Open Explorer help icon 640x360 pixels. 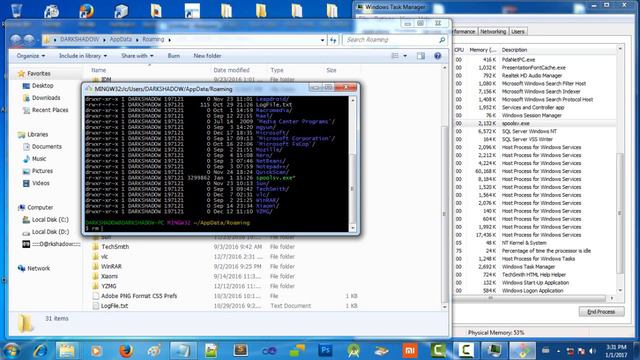[438, 56]
